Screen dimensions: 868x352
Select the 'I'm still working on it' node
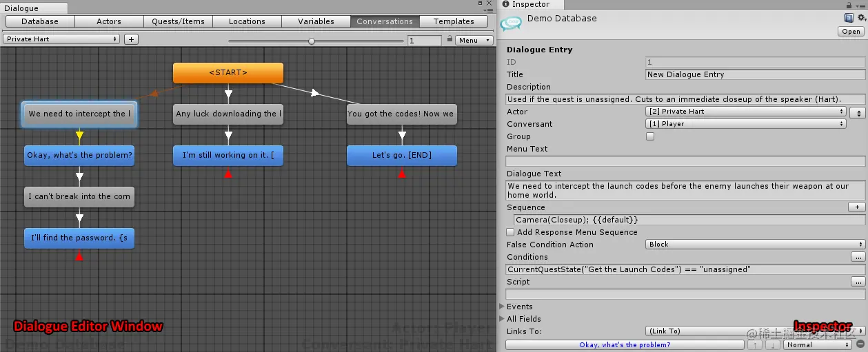coord(228,156)
